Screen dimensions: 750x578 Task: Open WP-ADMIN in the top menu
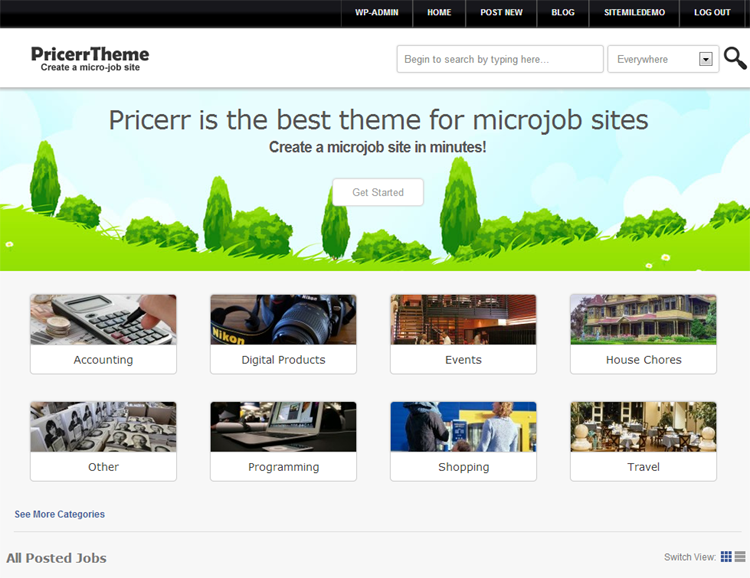(376, 12)
